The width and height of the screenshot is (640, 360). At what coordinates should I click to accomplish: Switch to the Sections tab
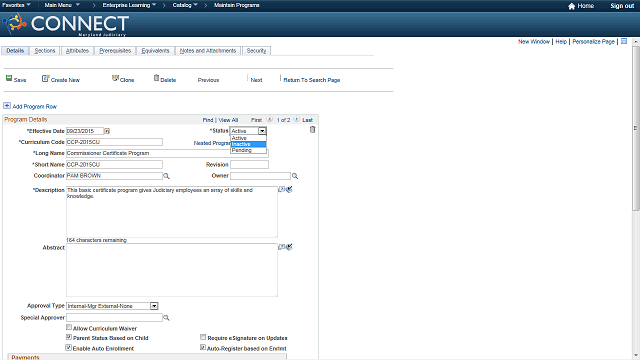(x=45, y=51)
